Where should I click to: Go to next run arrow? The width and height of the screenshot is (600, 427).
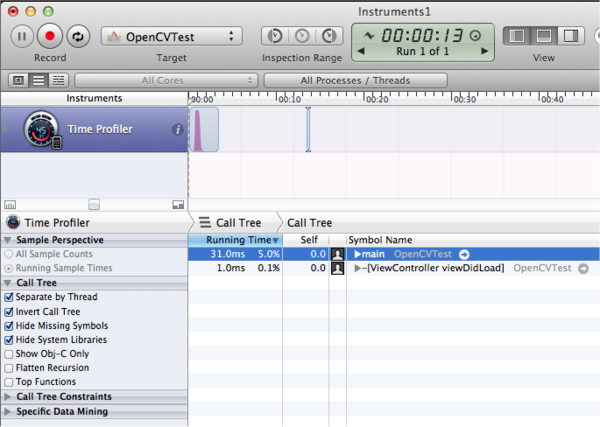(x=484, y=51)
